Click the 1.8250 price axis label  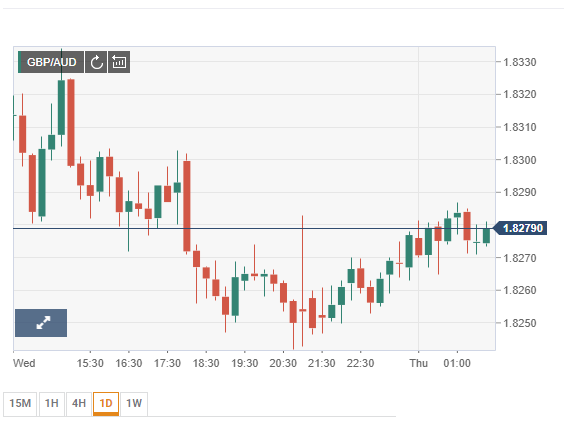(520, 323)
